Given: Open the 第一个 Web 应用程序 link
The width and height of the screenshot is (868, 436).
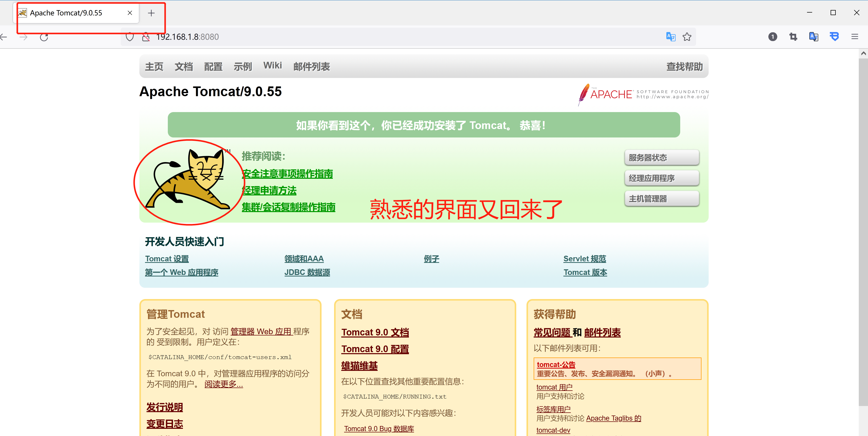Looking at the screenshot, I should coord(182,272).
